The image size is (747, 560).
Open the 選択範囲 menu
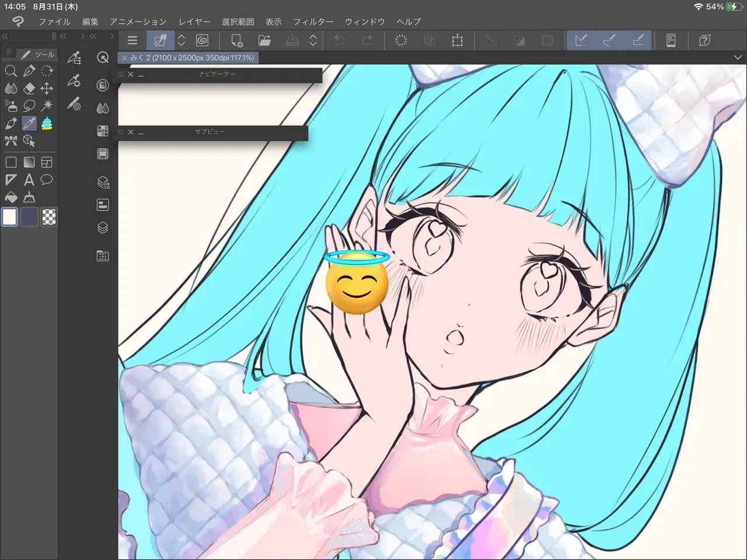pos(238,22)
